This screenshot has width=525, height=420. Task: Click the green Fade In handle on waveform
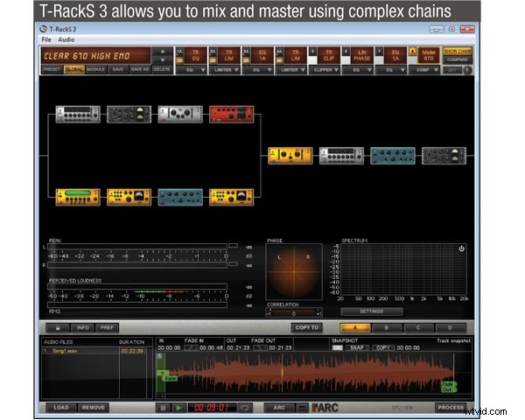pos(171,378)
